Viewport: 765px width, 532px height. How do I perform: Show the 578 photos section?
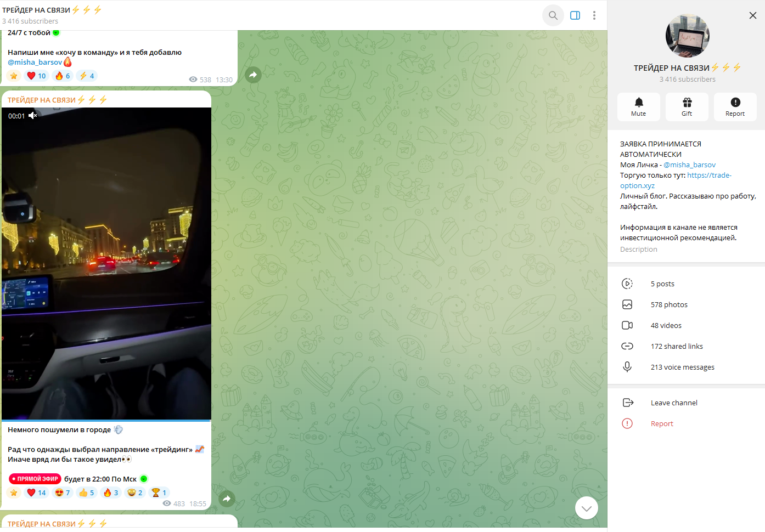click(686, 304)
